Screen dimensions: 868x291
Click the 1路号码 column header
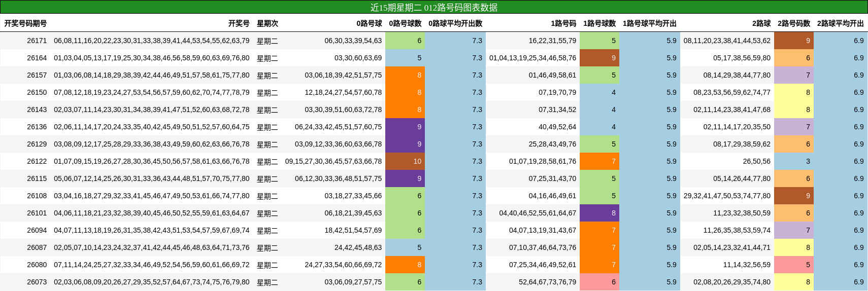point(563,23)
